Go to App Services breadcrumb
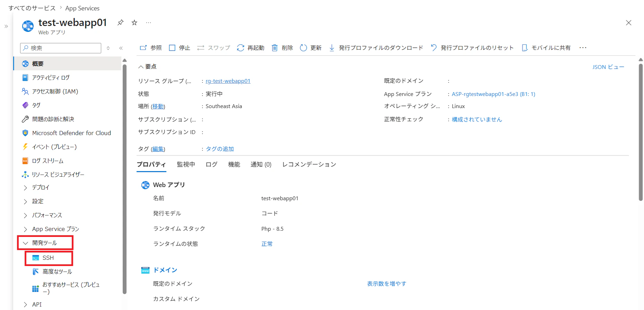The image size is (644, 310). point(82,8)
